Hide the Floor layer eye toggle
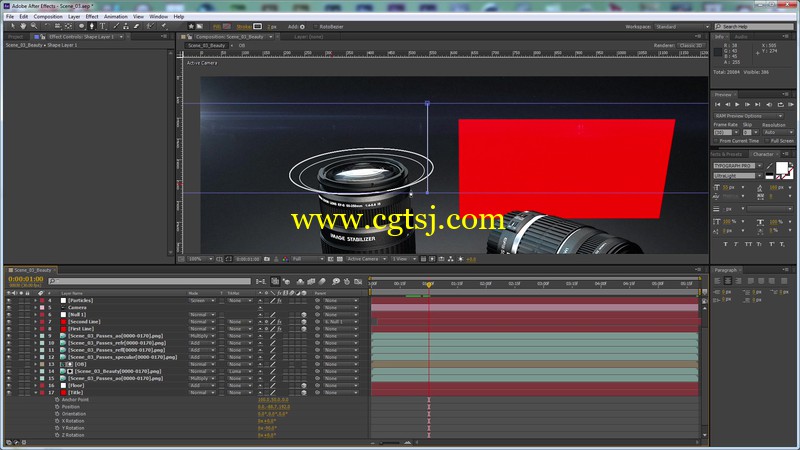The image size is (800, 450). [9, 386]
